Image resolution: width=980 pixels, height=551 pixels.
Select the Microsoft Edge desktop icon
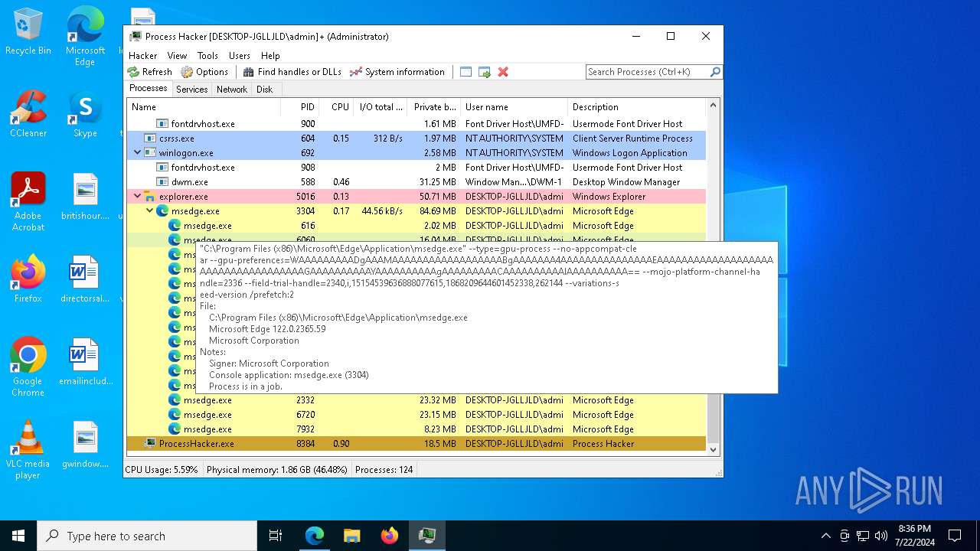pos(85,37)
